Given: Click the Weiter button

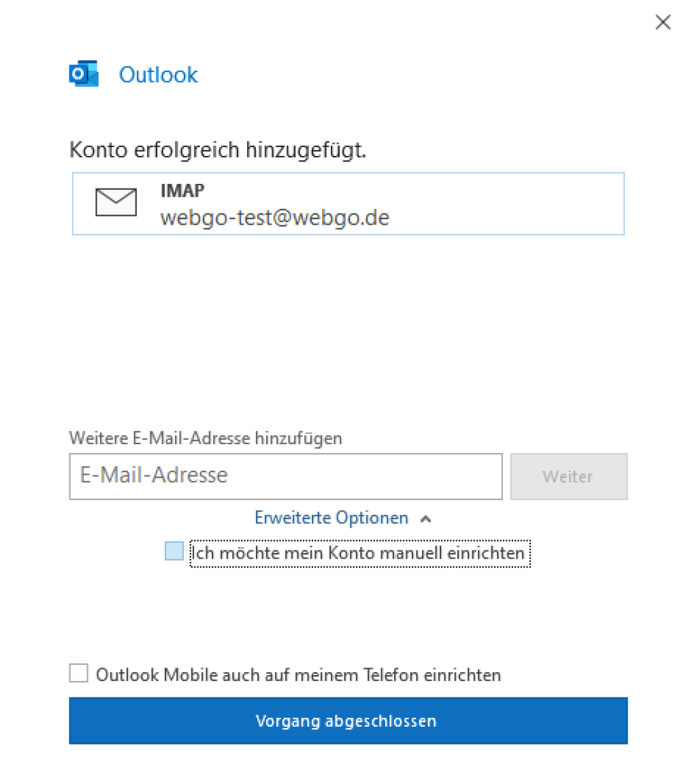Looking at the screenshot, I should pyautogui.click(x=568, y=476).
